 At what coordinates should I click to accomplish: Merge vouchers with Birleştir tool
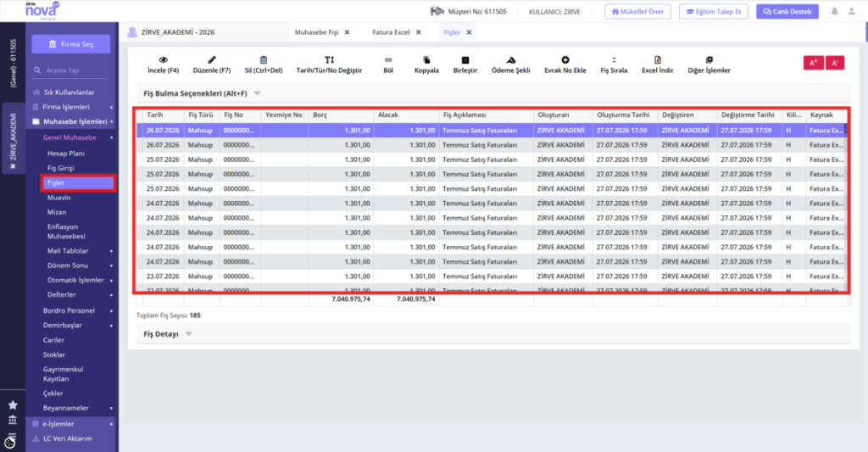(465, 64)
